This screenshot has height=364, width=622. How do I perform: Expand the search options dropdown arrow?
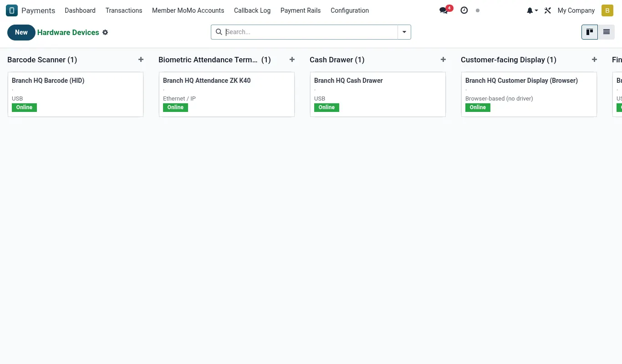pyautogui.click(x=404, y=32)
